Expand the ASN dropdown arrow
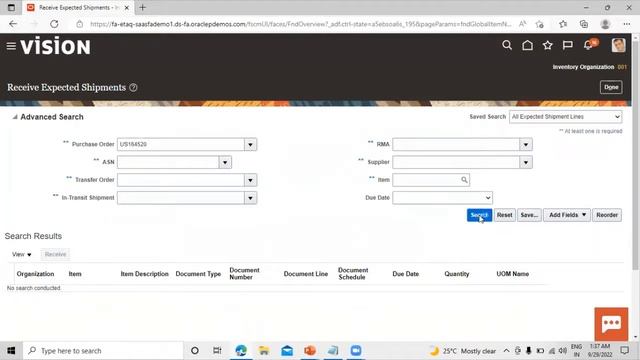This screenshot has height=360, width=640. (x=225, y=162)
